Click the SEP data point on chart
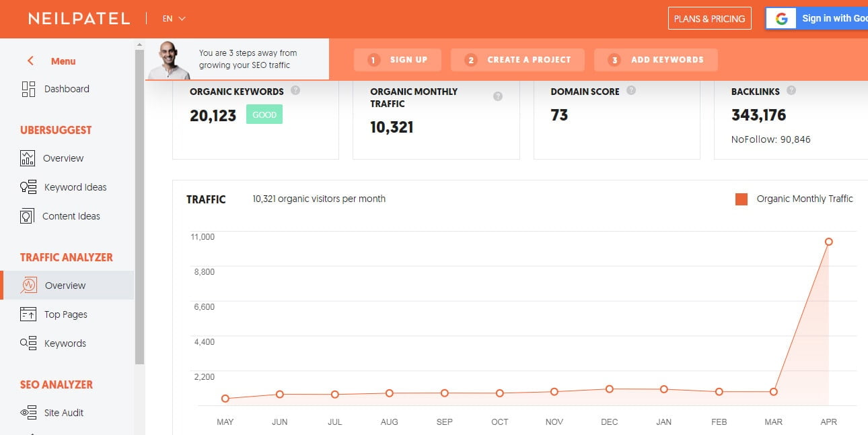The width and height of the screenshot is (868, 435). tap(445, 393)
